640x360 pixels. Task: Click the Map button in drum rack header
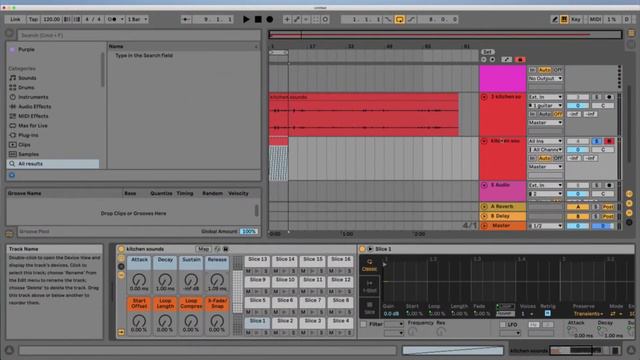(x=203, y=249)
